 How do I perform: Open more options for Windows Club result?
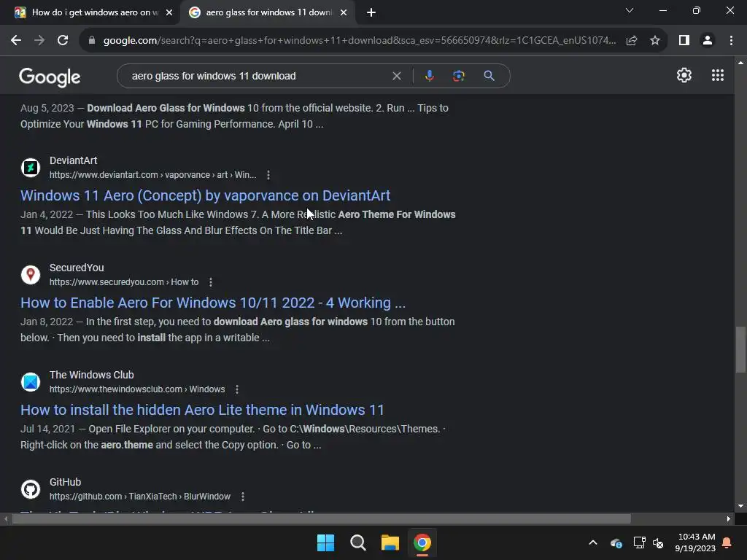237,389
